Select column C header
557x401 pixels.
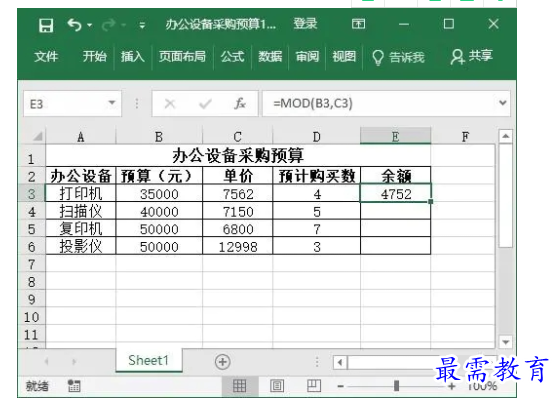click(237, 137)
